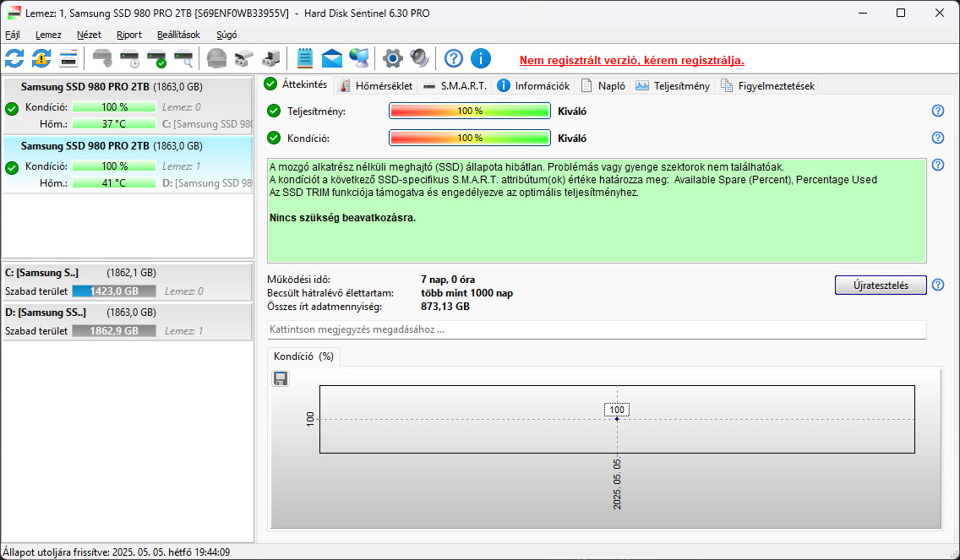This screenshot has width=960, height=560.
Task: Click the disk with magnifier icon
Action: click(183, 58)
